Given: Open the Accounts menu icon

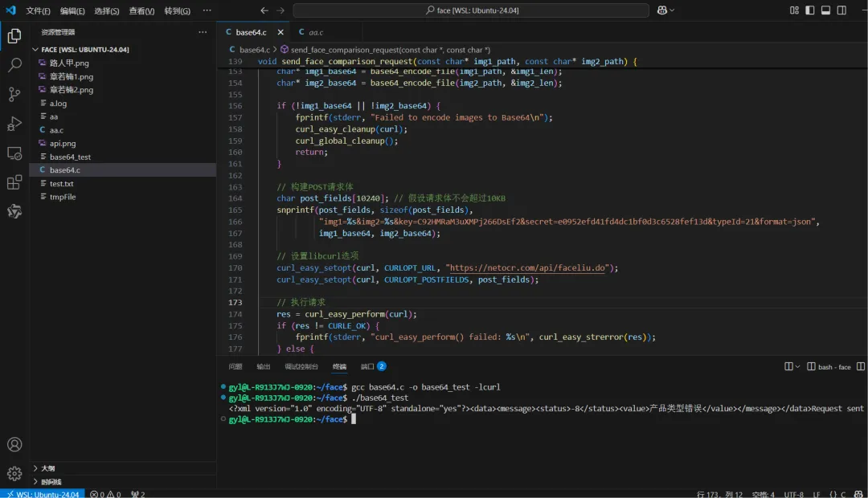Looking at the screenshot, I should 14,444.
